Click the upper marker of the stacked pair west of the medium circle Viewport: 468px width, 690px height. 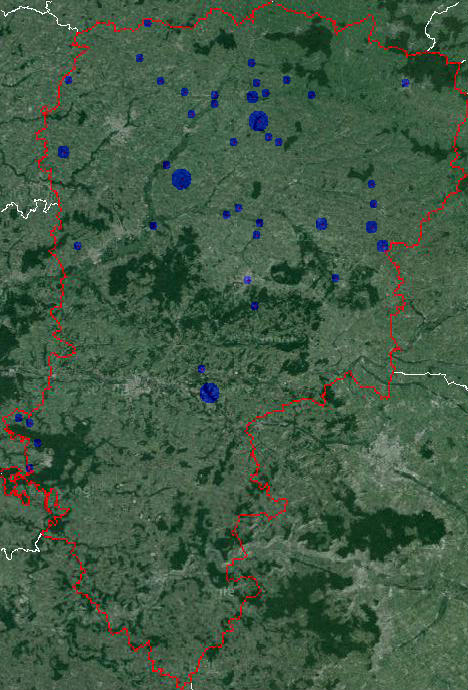pos(215,95)
